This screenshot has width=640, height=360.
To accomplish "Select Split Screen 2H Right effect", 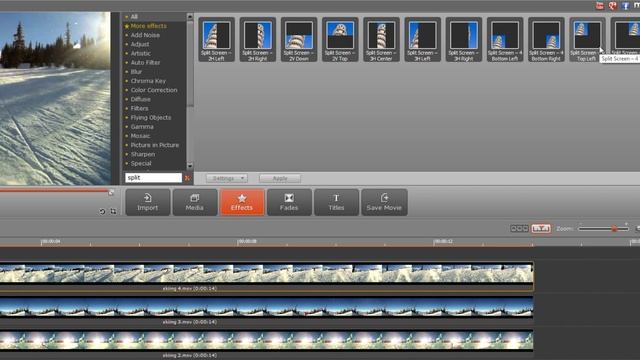I will (258, 40).
